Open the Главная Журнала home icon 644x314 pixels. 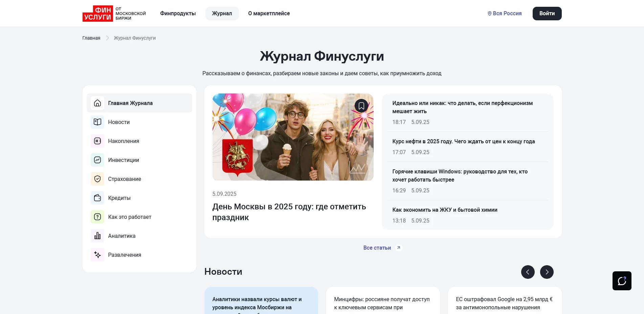tap(97, 103)
